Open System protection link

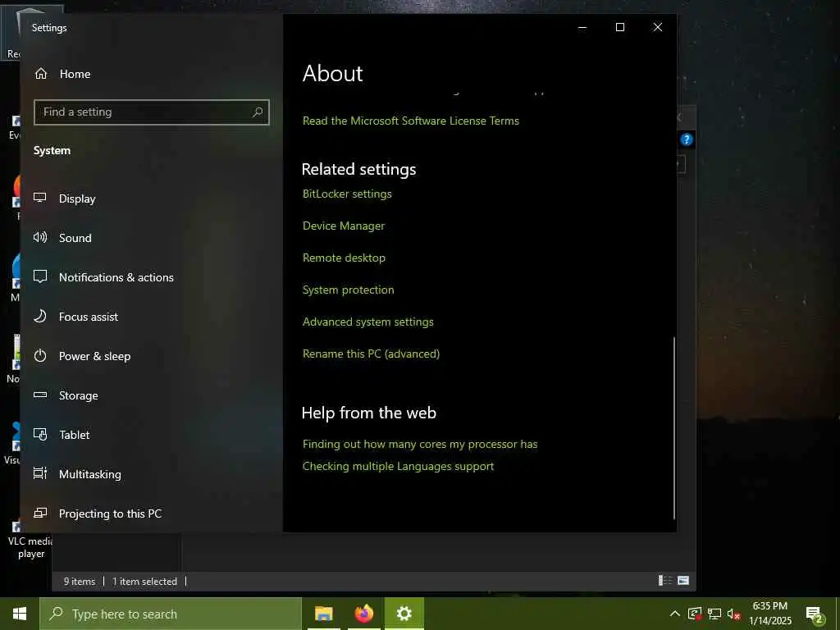click(x=348, y=290)
